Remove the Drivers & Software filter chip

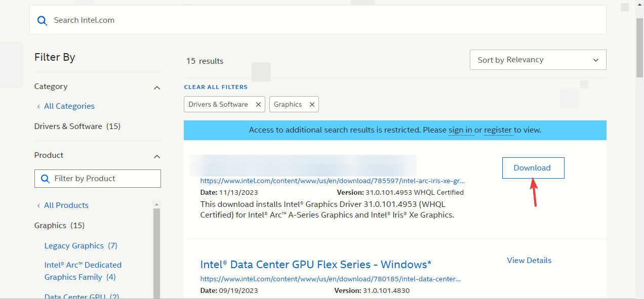coord(258,104)
